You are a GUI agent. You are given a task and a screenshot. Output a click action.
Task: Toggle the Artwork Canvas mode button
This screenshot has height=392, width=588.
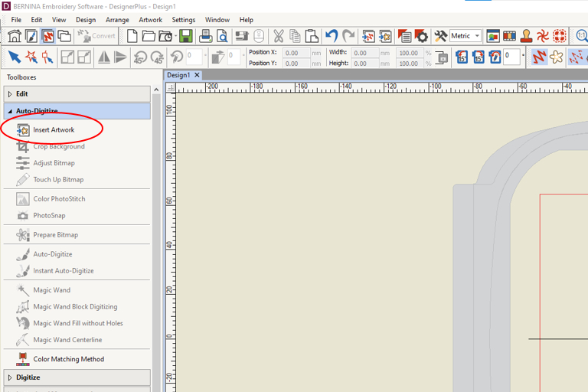click(31, 36)
